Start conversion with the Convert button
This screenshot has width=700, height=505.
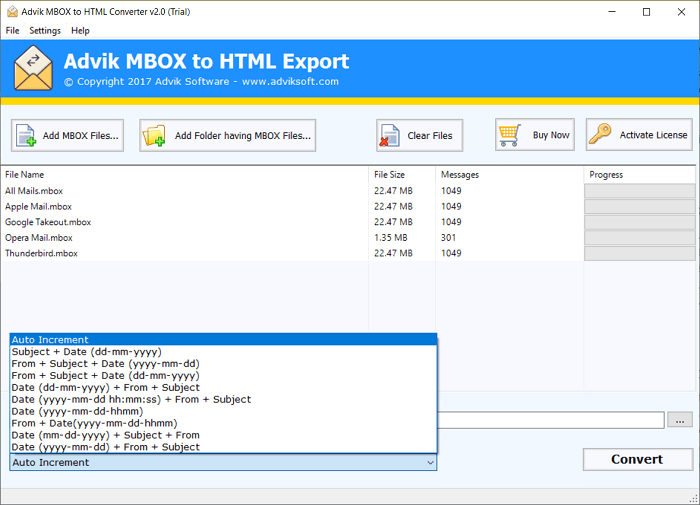coord(638,459)
